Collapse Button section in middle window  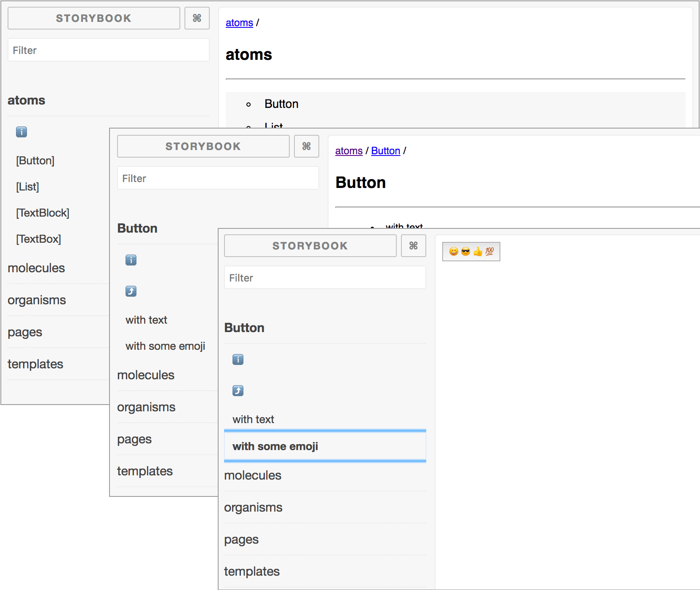[137, 228]
